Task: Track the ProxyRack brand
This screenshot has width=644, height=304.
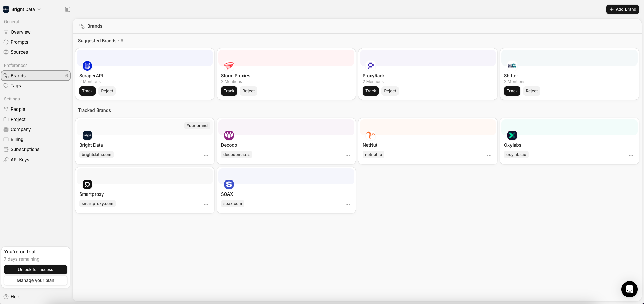Action: [x=371, y=91]
